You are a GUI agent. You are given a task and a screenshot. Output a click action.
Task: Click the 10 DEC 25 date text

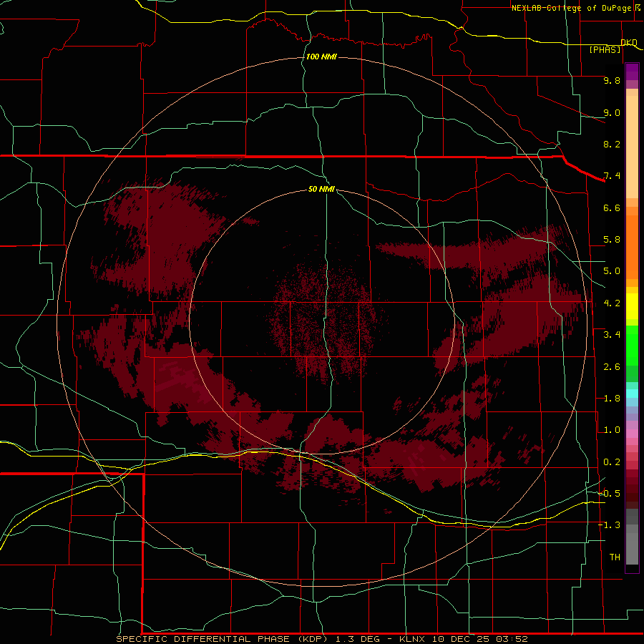[462, 639]
